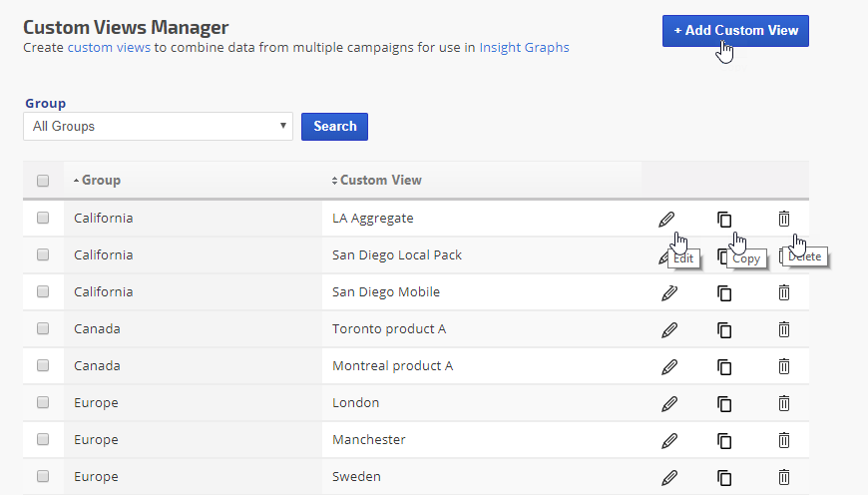Image resolution: width=868 pixels, height=495 pixels.
Task: Follow the custom views link in description
Action: (109, 47)
